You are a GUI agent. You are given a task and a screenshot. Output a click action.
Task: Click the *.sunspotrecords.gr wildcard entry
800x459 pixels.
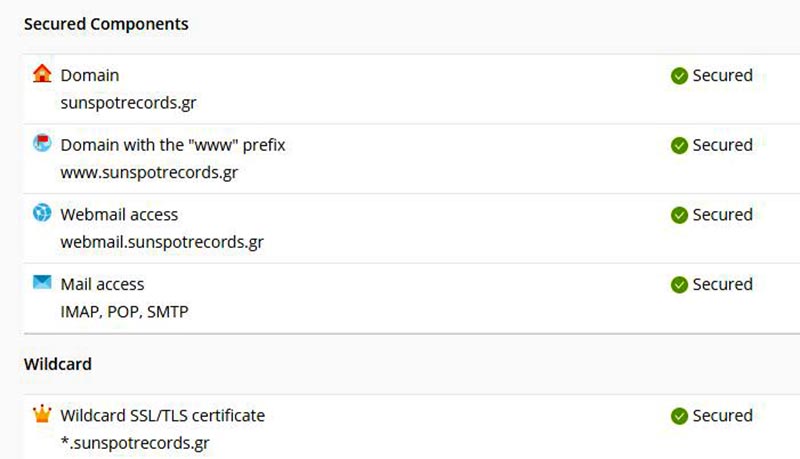click(x=135, y=443)
